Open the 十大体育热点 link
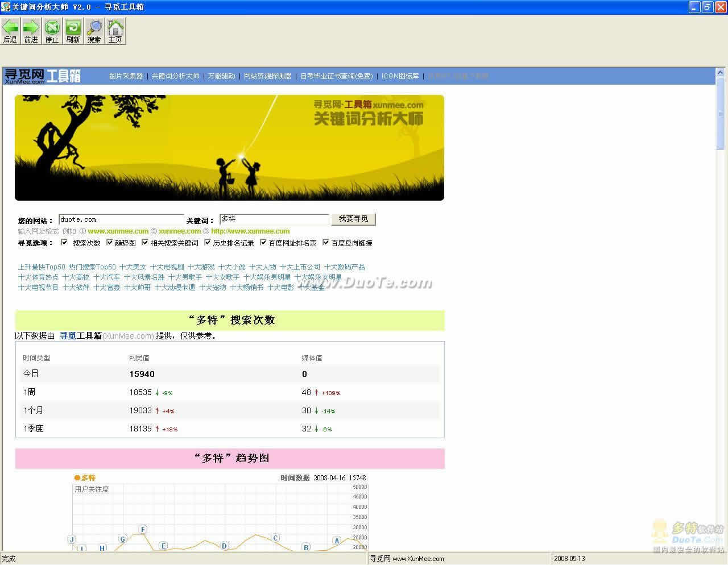This screenshot has width=728, height=565. [x=39, y=277]
